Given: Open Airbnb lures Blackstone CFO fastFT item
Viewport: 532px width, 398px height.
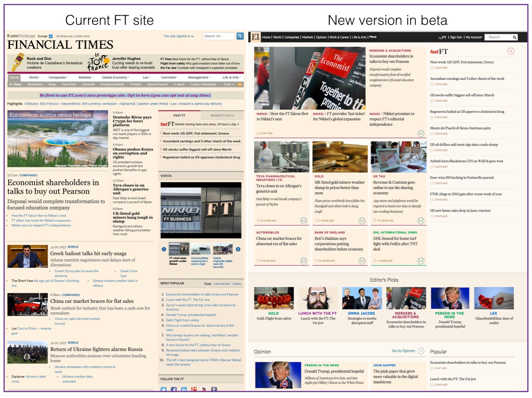Looking at the screenshot, I should point(466,161).
